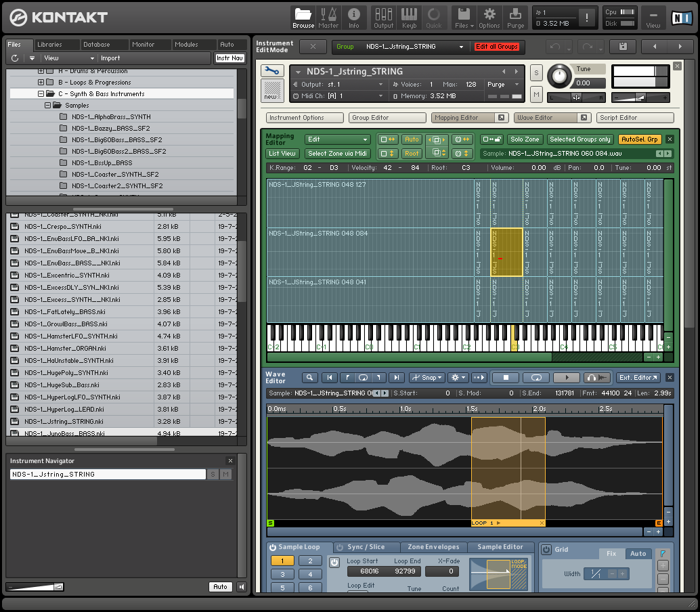Open the Snap dropdown in Wave Editor
Image resolution: width=700 pixels, height=612 pixels.
click(x=427, y=378)
